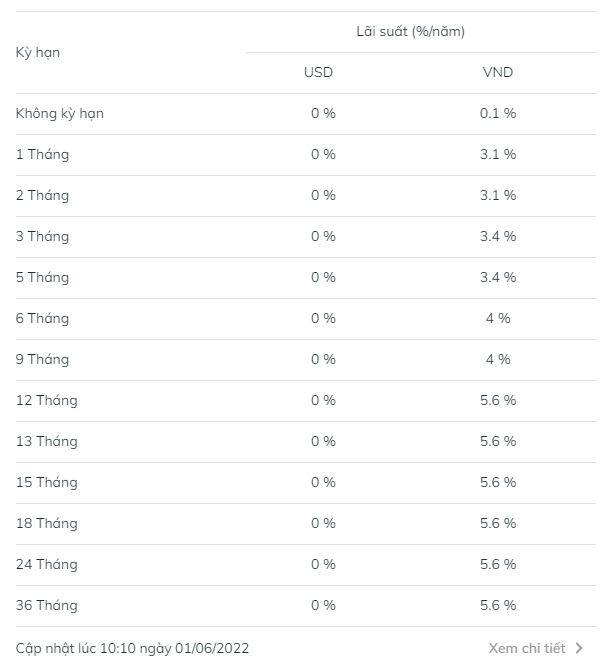Click the VND rate for 24 Tháng

(x=497, y=564)
